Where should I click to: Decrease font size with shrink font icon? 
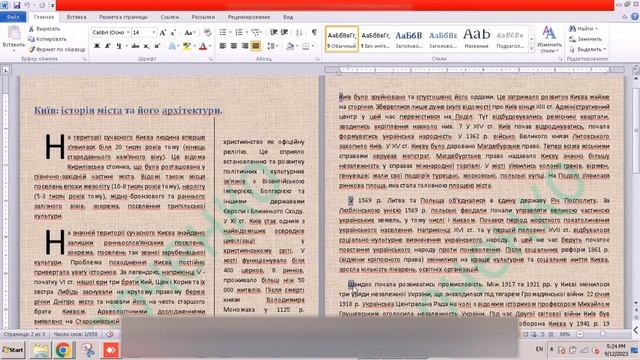point(173,32)
